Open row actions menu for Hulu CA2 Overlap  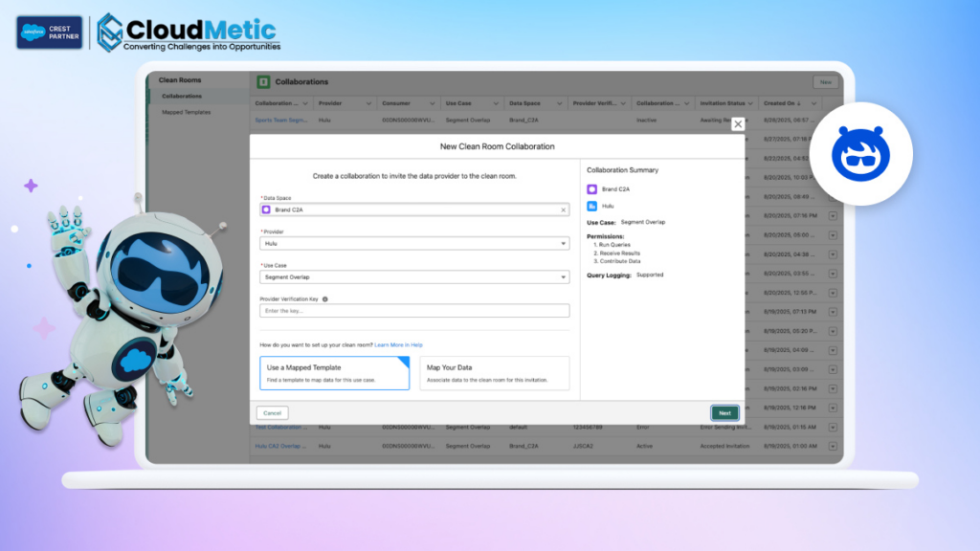(832, 446)
